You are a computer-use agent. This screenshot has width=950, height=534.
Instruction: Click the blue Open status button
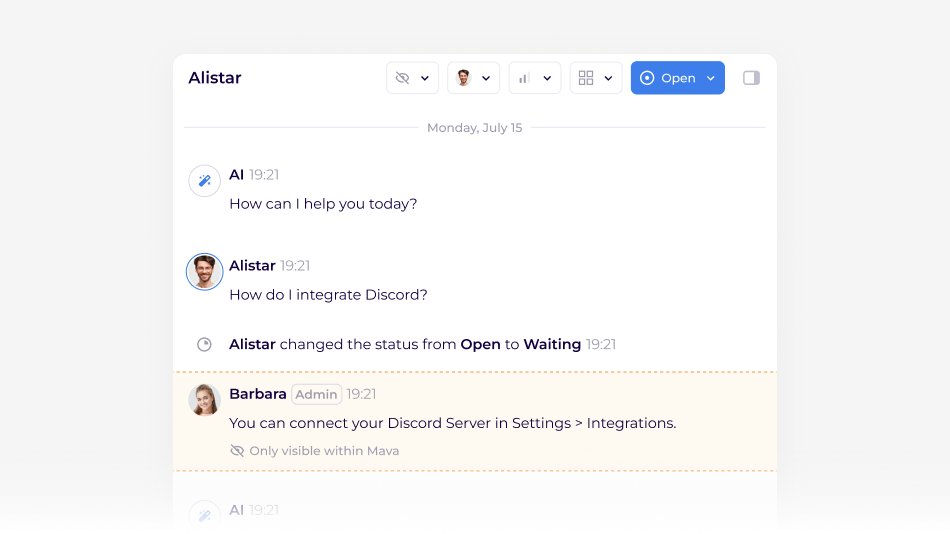click(x=677, y=78)
